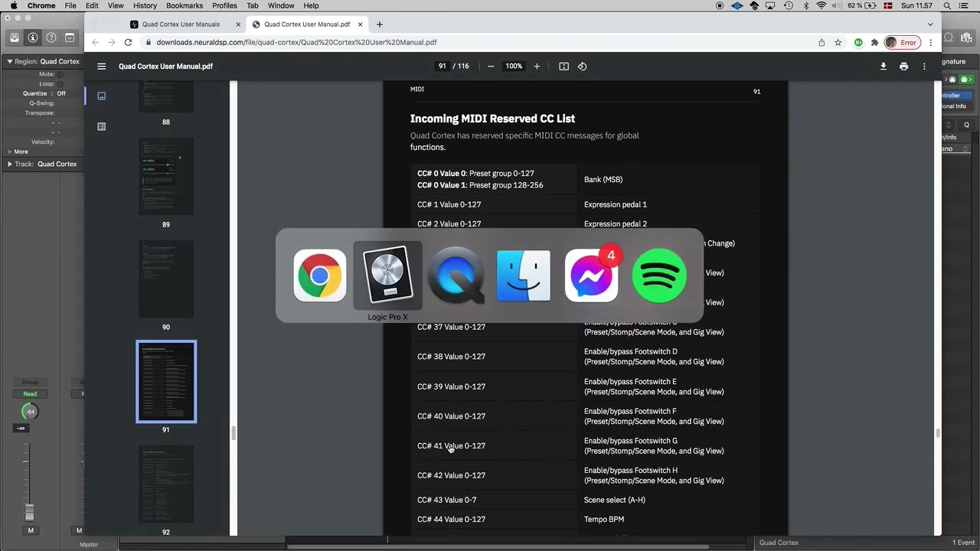Open PDF viewer more actions menu
The height and width of the screenshot is (551, 980).
(924, 67)
